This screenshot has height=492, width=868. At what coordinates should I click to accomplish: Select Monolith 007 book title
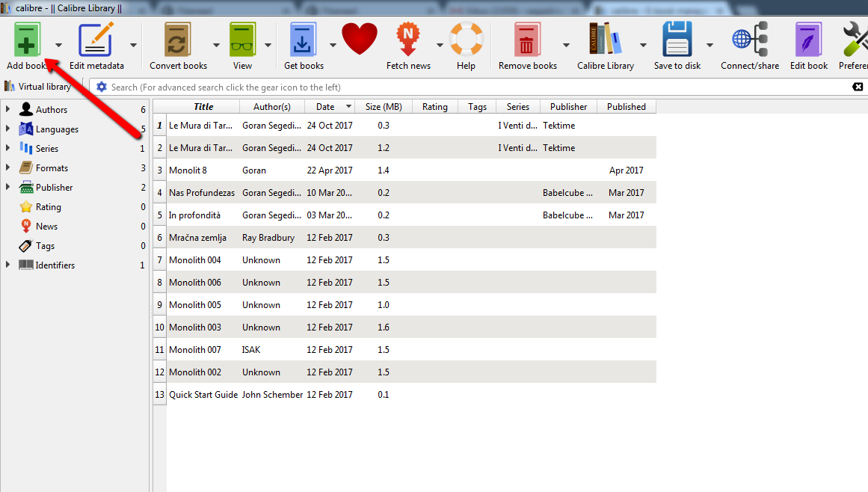(x=195, y=349)
